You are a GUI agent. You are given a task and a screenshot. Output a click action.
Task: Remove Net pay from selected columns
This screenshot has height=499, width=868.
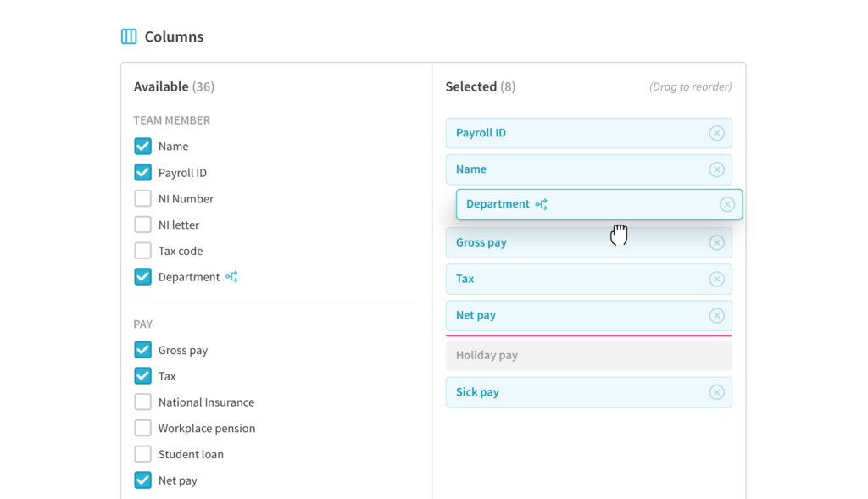coord(717,315)
